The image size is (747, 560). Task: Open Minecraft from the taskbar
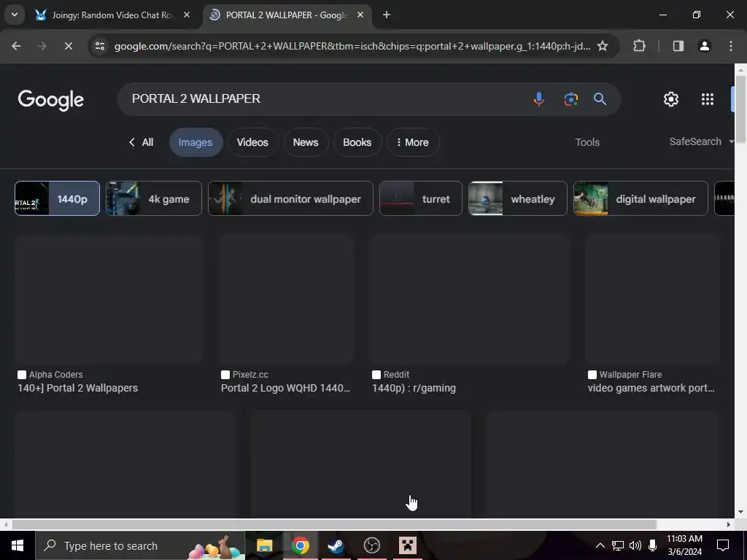coord(407,545)
